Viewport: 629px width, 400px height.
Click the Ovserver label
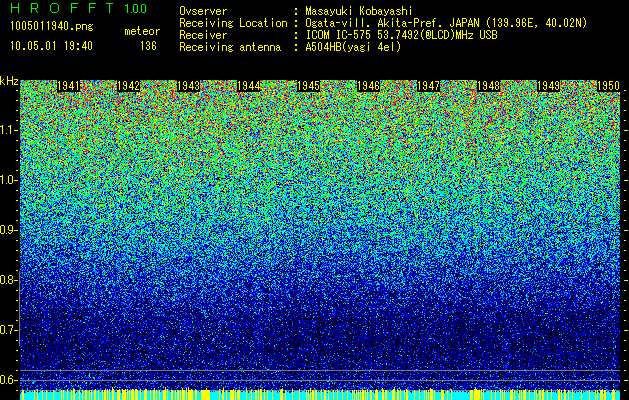(203, 12)
